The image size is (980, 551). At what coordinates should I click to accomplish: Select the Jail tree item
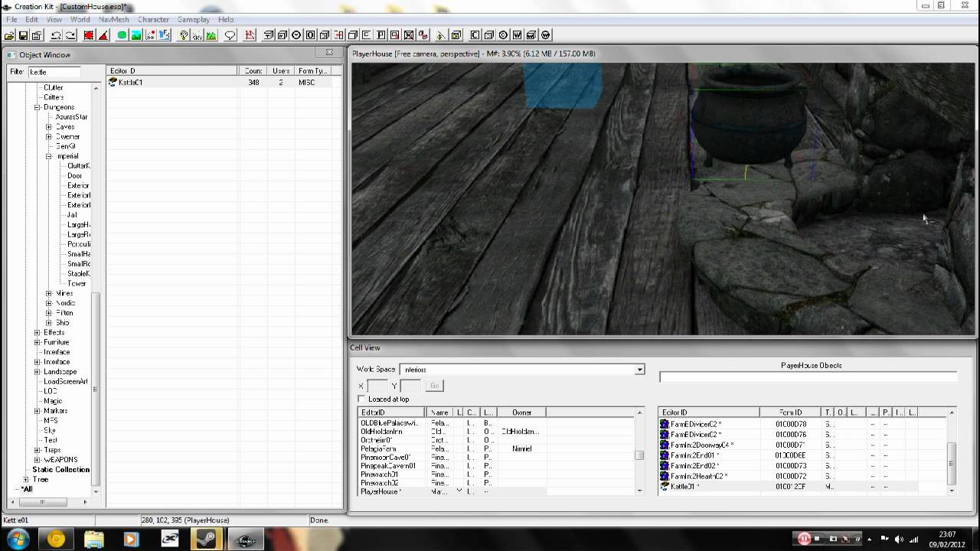tap(72, 215)
